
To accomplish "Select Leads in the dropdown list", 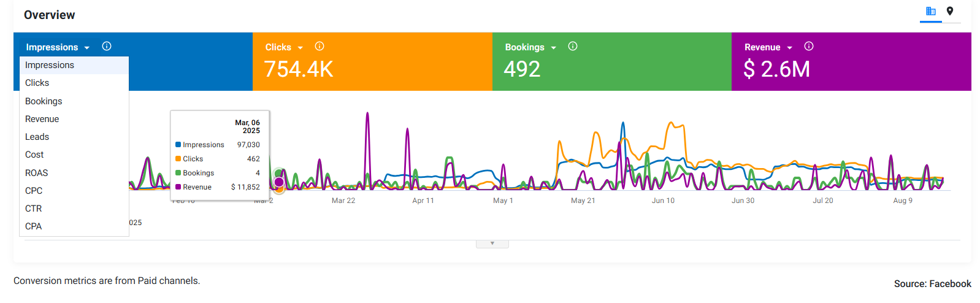I will point(74,137).
